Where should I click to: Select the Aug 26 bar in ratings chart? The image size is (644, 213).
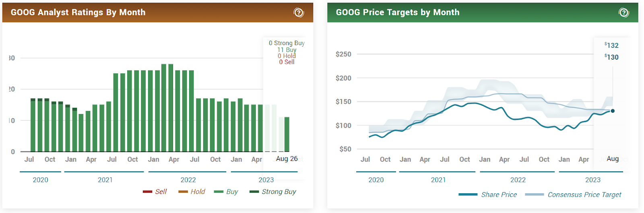click(x=287, y=134)
